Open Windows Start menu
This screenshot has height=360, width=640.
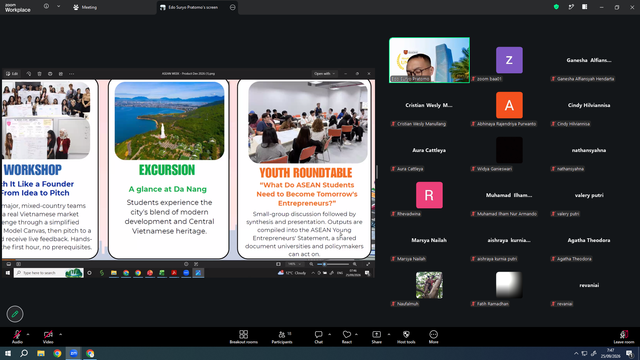pyautogui.click(x=8, y=353)
